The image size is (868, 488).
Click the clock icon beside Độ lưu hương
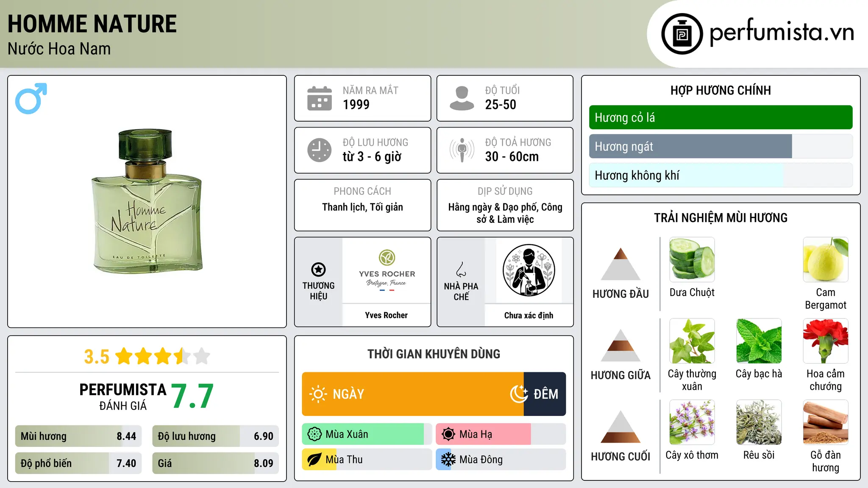point(320,150)
